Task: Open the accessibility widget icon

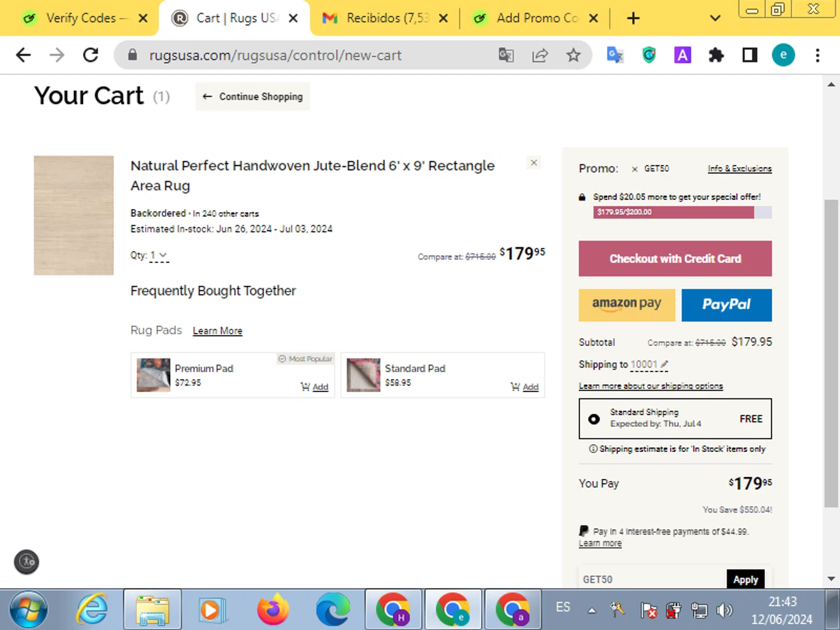Action: pos(26,562)
